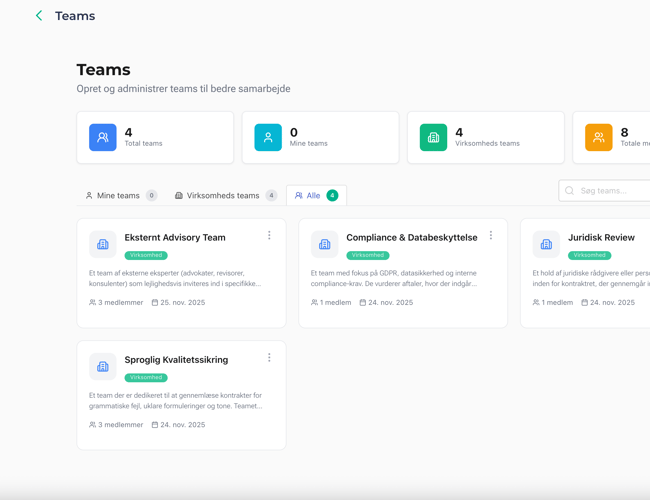Click '3 medlemmer' in Eksternt Advisory Team card
Screen dimensions: 650x500
coord(120,303)
